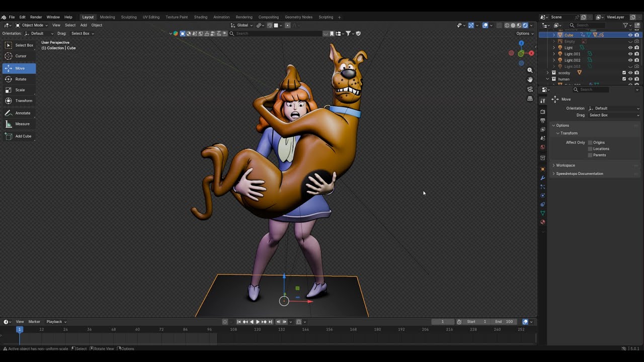Open the Modifiers properties tab
Viewport: 644px width, 362px height.
(x=542, y=178)
